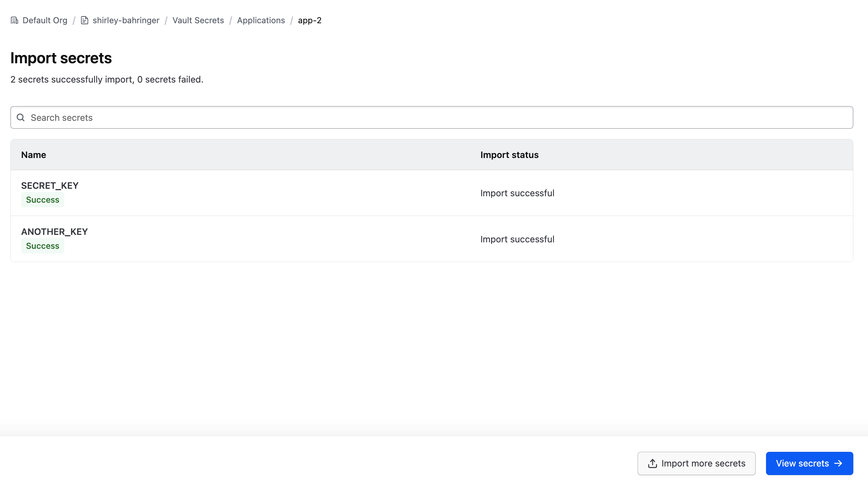Select the ANOTHER_KEY name
Viewport: 868px width, 484px height.
point(54,232)
